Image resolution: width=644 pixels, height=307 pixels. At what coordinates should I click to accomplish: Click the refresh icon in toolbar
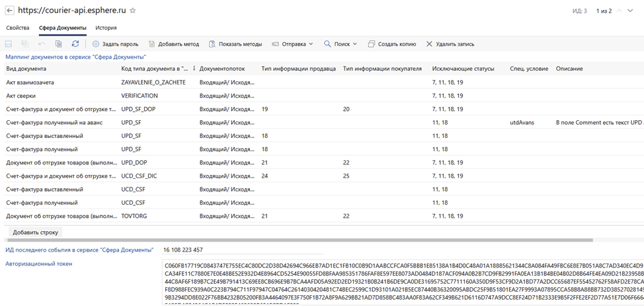coord(75,44)
